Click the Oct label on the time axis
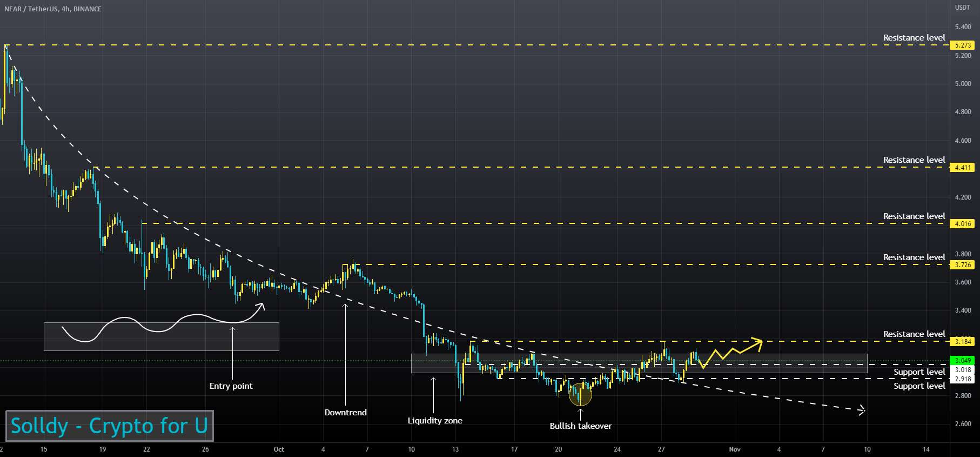Screen dimensions: 980x457 279,449
